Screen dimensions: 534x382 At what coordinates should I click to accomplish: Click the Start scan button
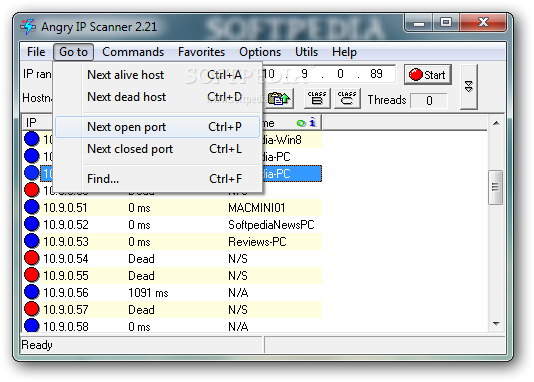click(x=428, y=75)
